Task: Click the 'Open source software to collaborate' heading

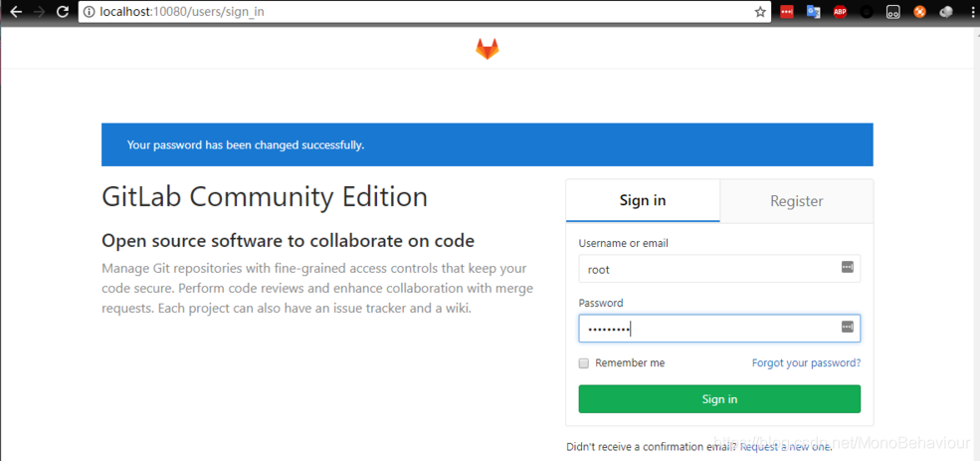Action: (289, 241)
